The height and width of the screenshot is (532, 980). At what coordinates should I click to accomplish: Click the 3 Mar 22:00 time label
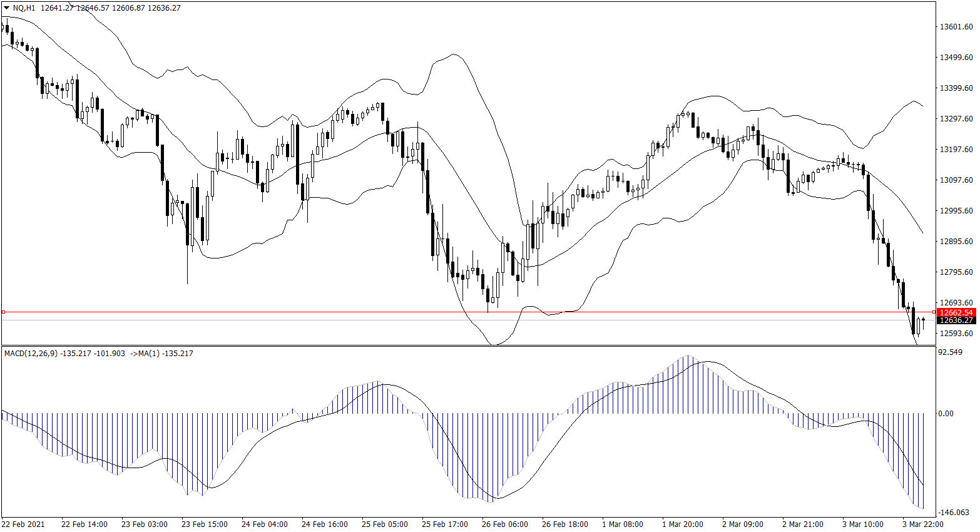click(x=922, y=524)
